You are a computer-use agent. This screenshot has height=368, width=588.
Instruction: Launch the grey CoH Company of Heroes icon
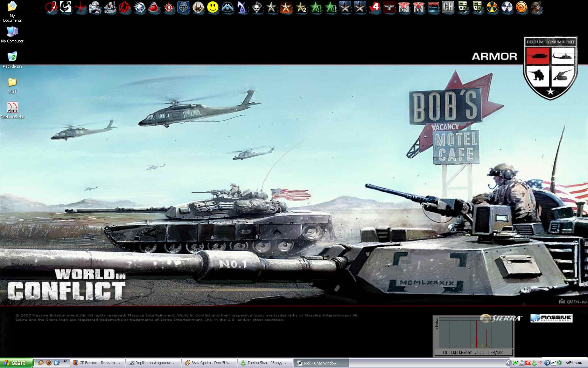(x=448, y=7)
